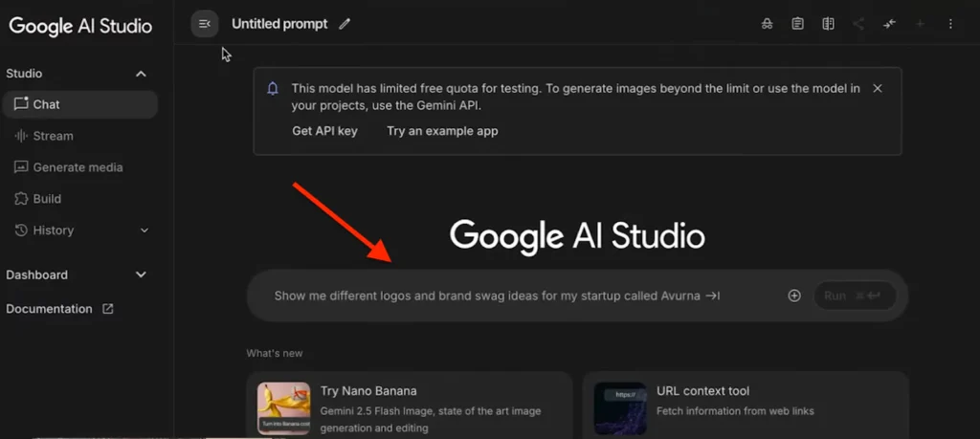Screen dimensions: 980x439
Task: Click the converging arrows collapse icon
Action: [x=889, y=24]
